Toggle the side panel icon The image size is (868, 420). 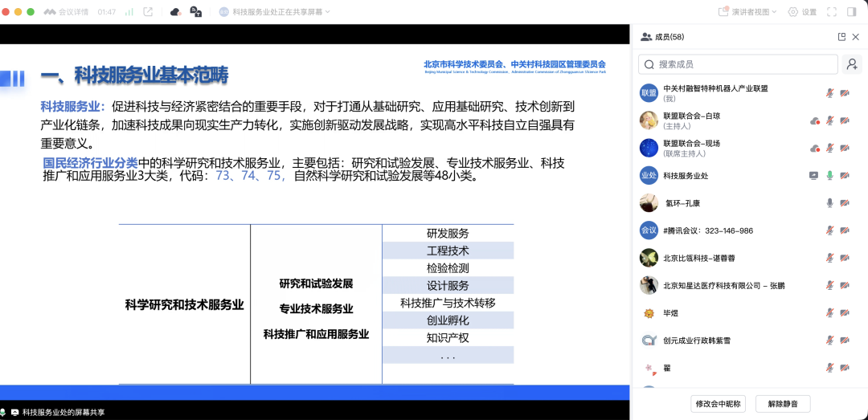click(x=851, y=11)
